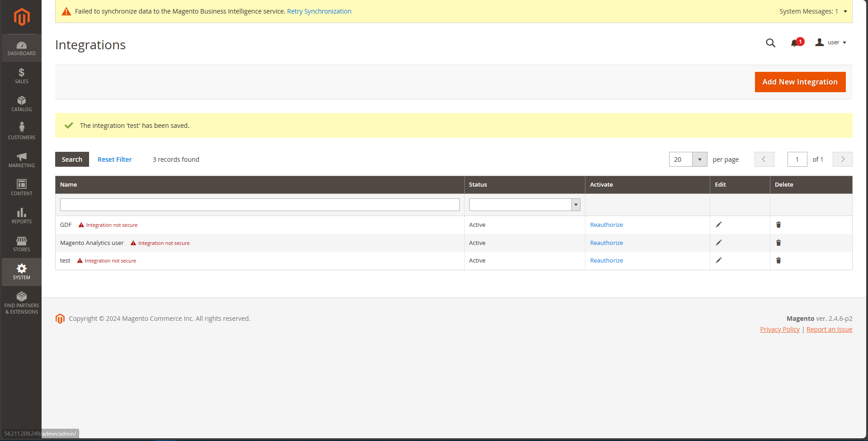Click Magento Analytics user 'not secure' warning
The image size is (868, 441).
(x=160, y=243)
